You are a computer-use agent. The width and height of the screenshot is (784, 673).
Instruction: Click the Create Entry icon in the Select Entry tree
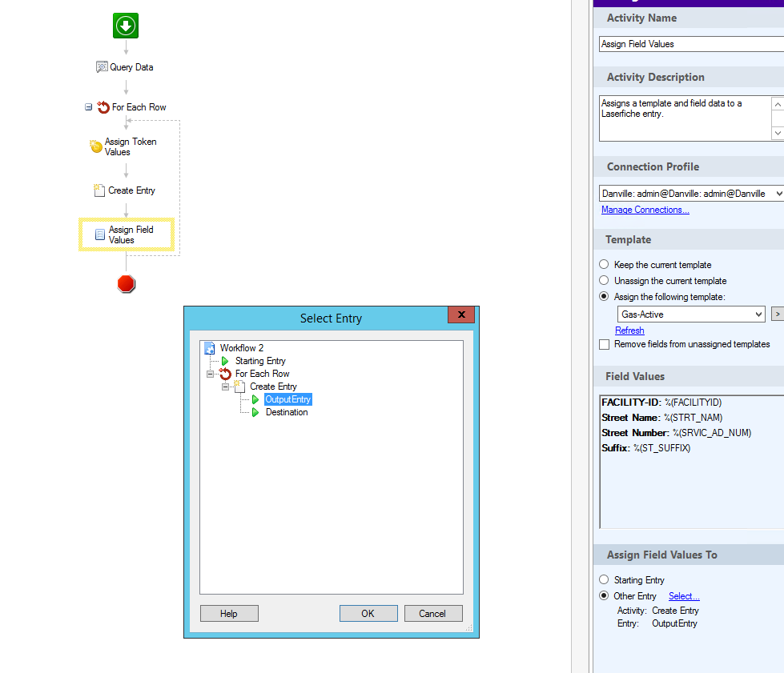239,387
